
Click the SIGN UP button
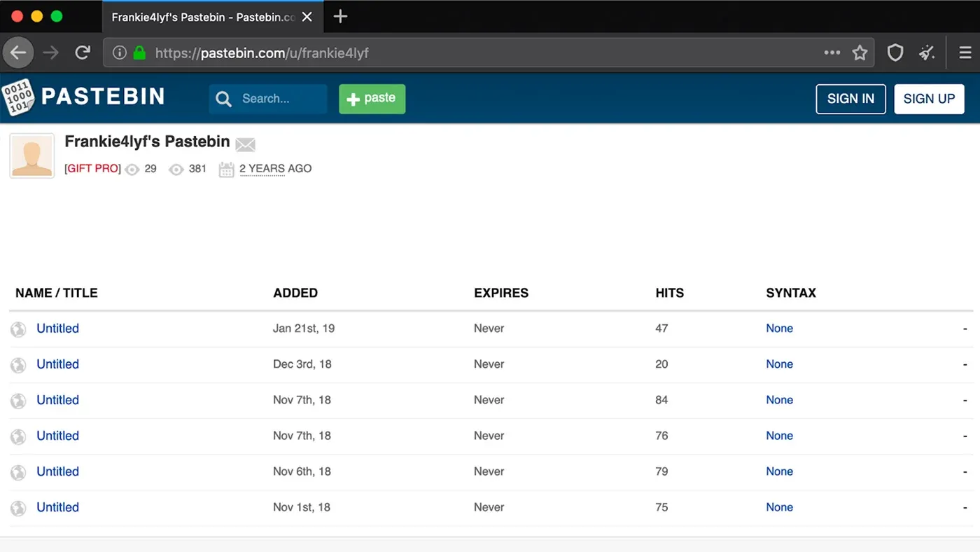pos(929,99)
